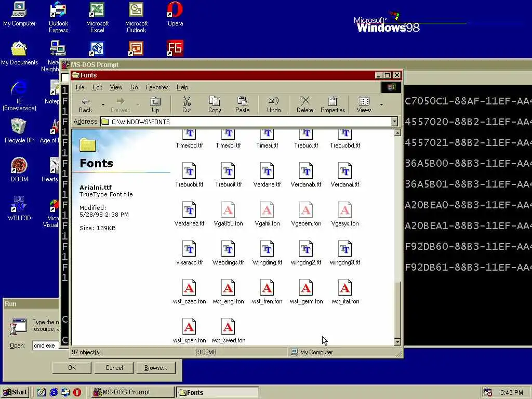Screen dimensions: 532x399
Task: Select the wst_span.fon font file
Action: click(189, 331)
